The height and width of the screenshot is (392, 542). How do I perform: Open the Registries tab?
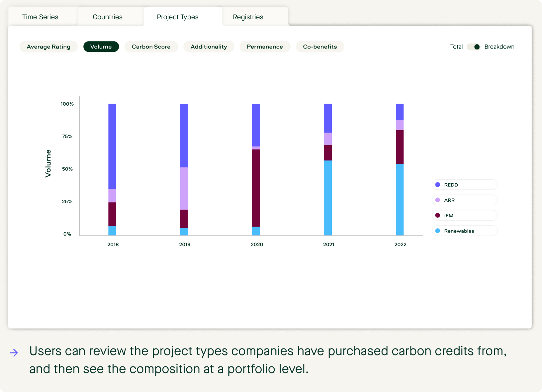(x=248, y=17)
